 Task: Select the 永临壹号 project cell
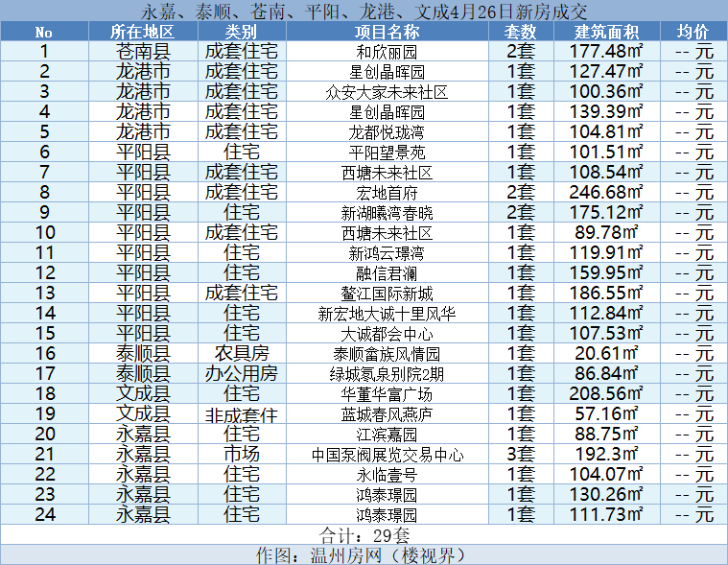387,475
